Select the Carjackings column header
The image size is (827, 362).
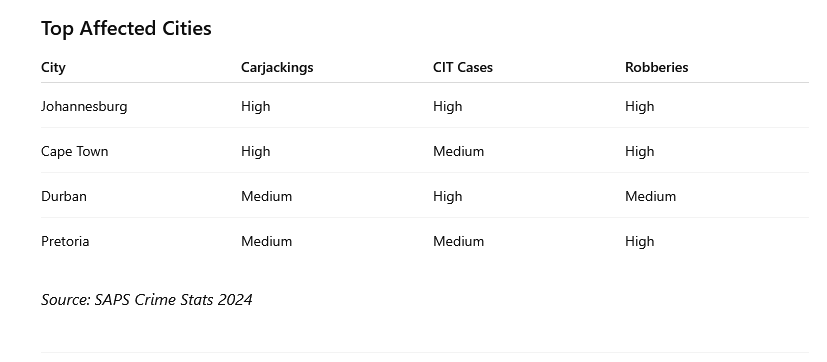277,68
